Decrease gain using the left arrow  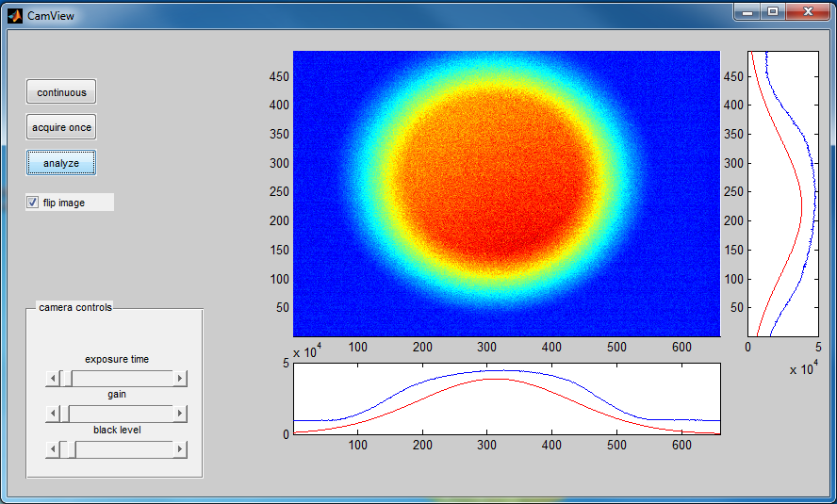tap(53, 414)
